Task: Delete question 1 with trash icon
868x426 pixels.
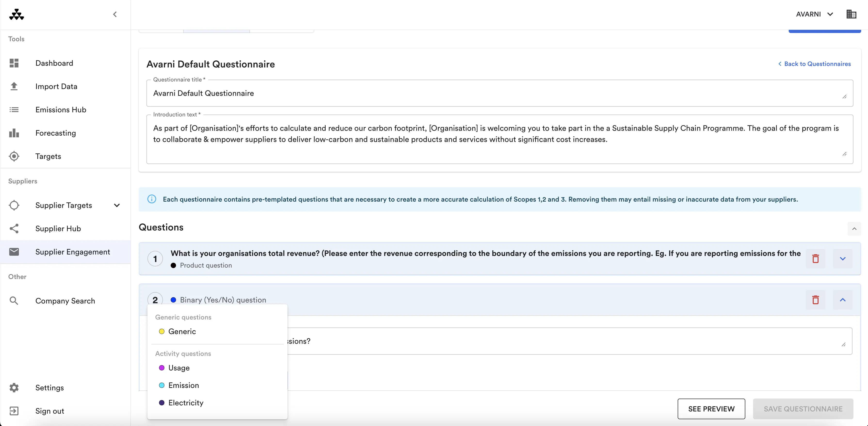Action: coord(815,259)
